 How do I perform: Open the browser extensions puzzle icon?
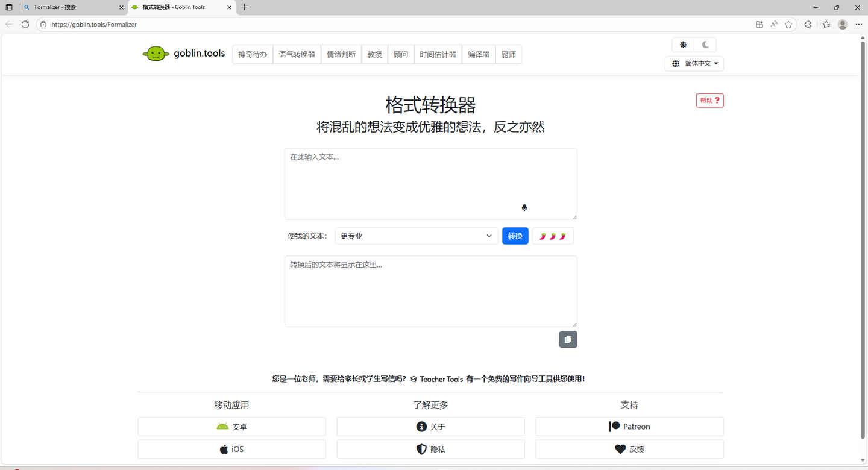coord(808,25)
